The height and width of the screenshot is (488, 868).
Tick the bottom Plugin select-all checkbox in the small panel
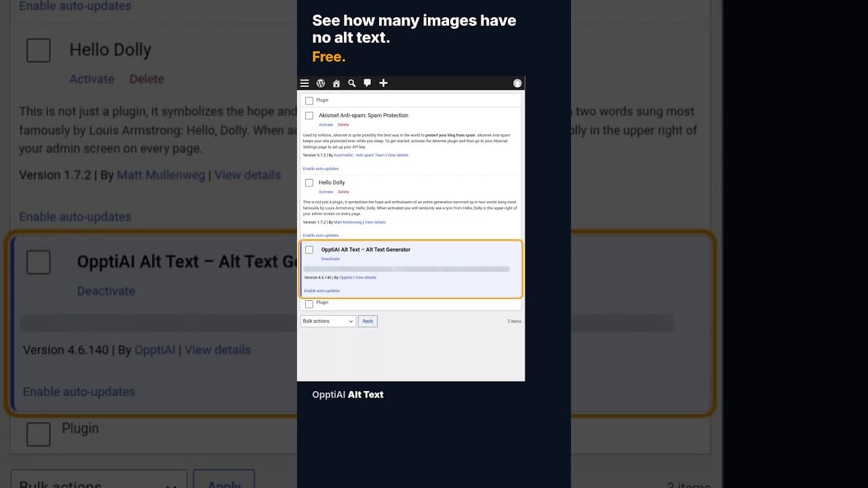pos(309,304)
